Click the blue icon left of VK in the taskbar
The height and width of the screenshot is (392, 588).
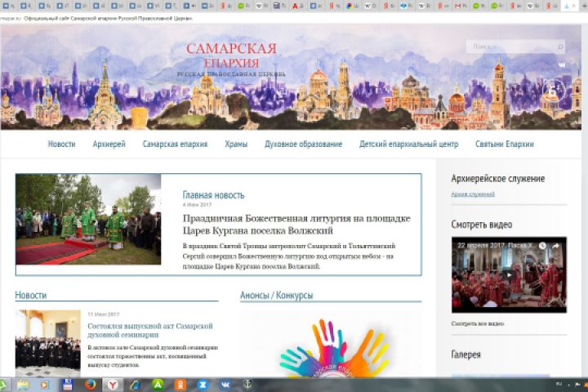(203, 385)
